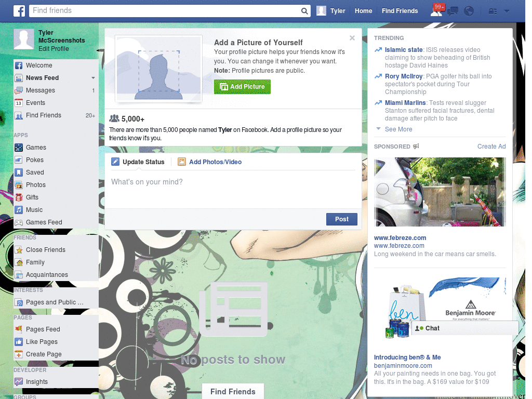Open the Islamic state trending link

point(403,49)
